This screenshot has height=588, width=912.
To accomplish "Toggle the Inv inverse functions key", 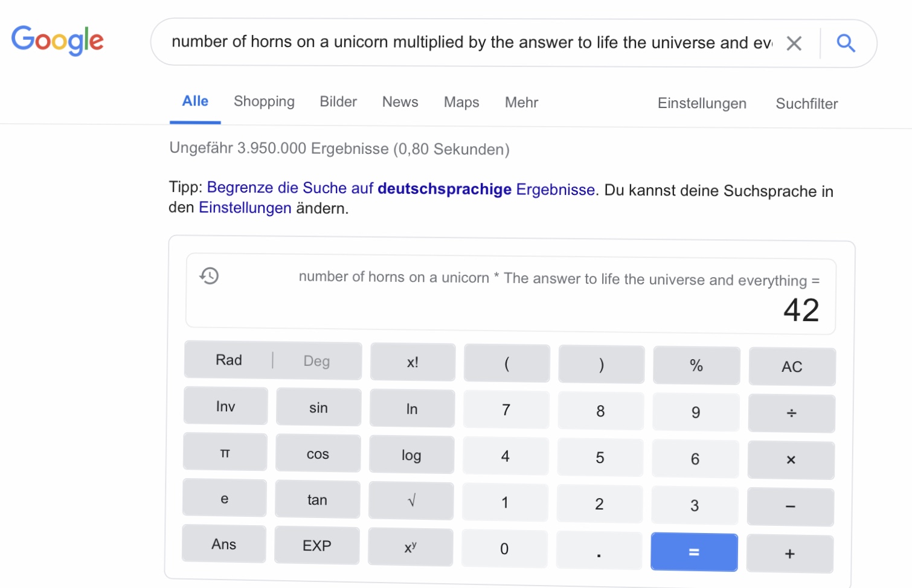I will click(x=225, y=406).
